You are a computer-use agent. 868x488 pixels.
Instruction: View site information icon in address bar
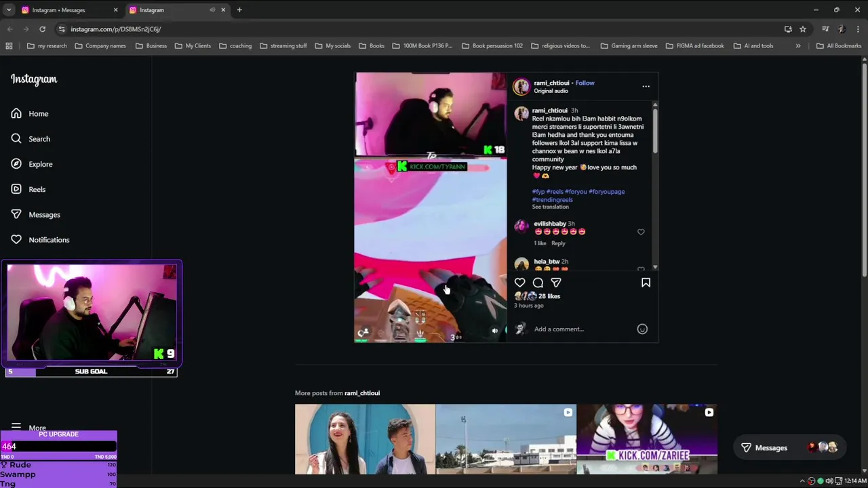(62, 29)
